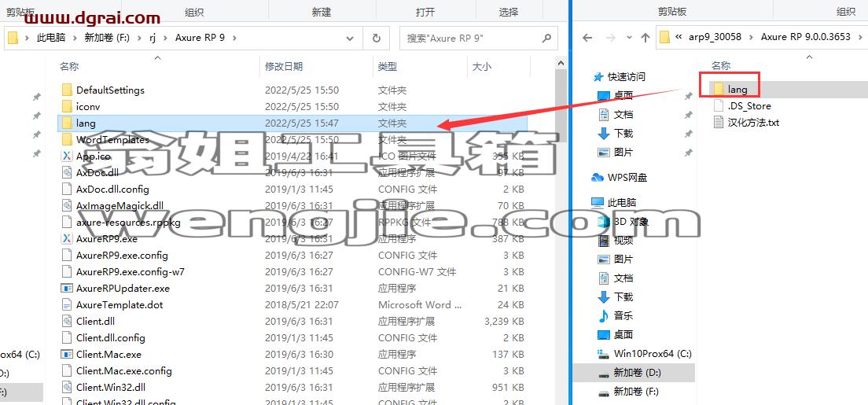
Task: Click the search magnifier icon
Action: point(546,39)
